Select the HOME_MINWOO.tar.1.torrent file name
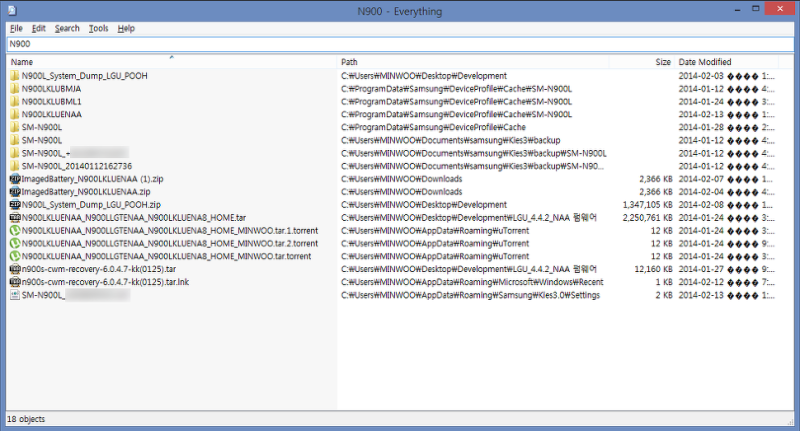Viewport: 800px width, 431px height. (x=169, y=231)
